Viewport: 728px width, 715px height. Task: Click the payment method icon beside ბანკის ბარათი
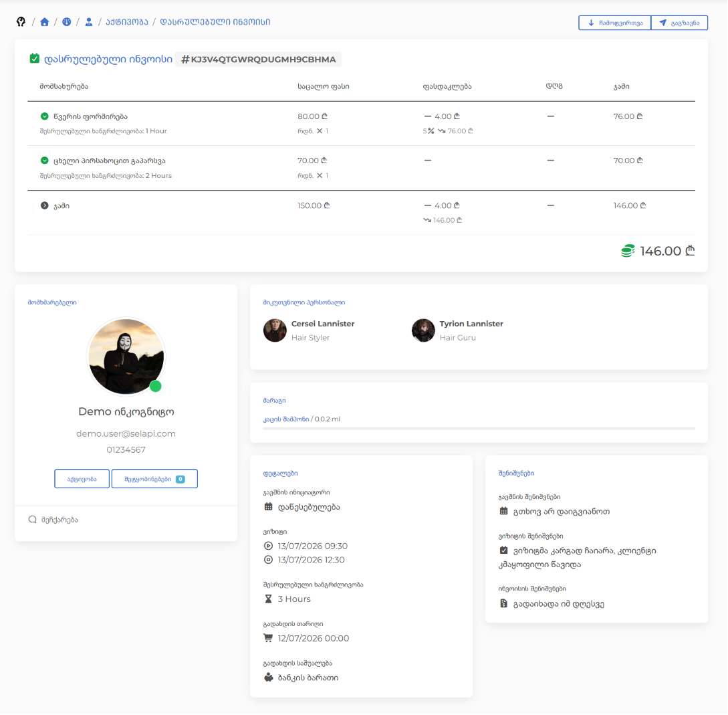click(x=268, y=678)
